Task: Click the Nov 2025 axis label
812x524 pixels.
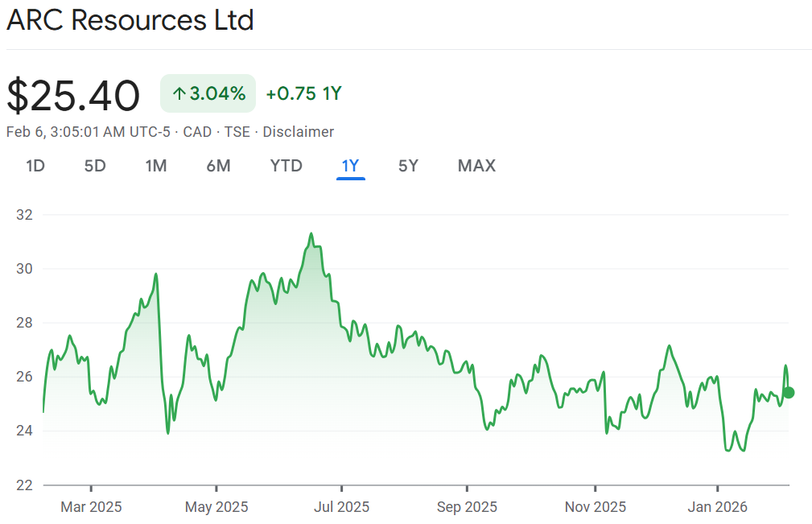Action: click(x=595, y=507)
